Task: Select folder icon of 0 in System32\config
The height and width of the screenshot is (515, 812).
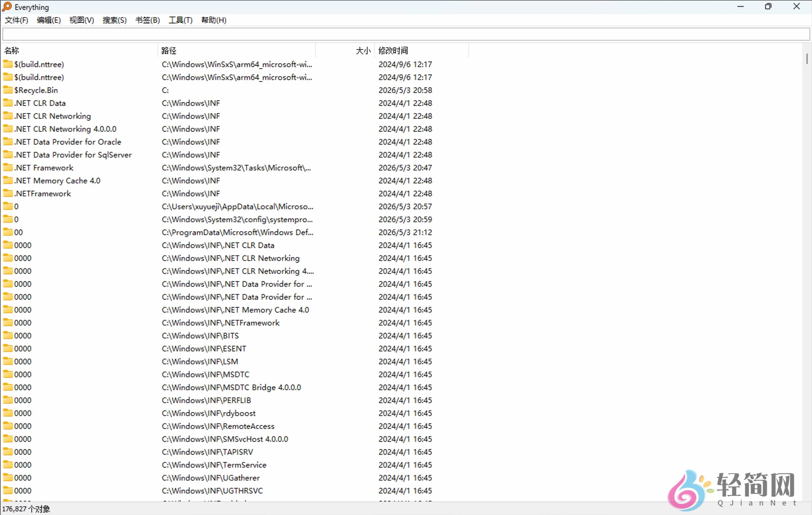Action: coord(8,219)
